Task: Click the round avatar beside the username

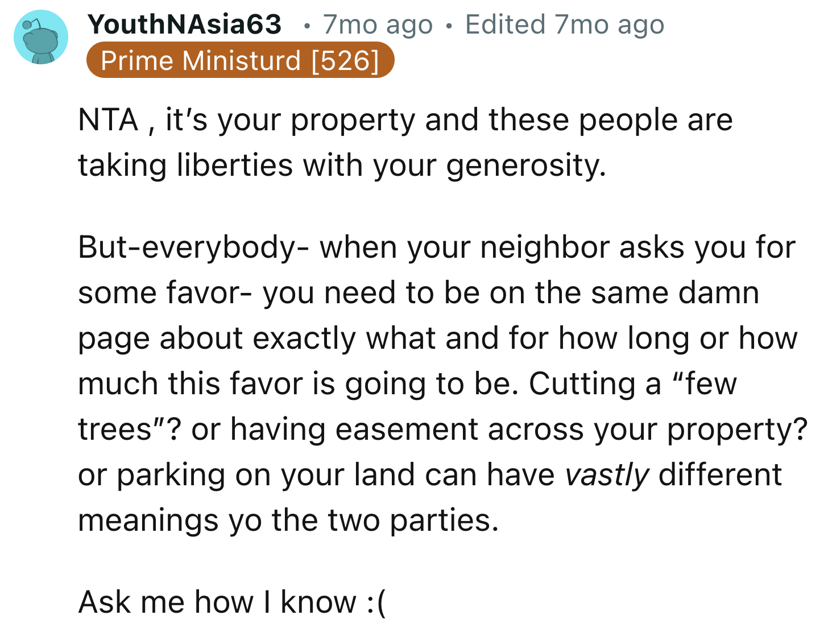Action: pos(40,36)
